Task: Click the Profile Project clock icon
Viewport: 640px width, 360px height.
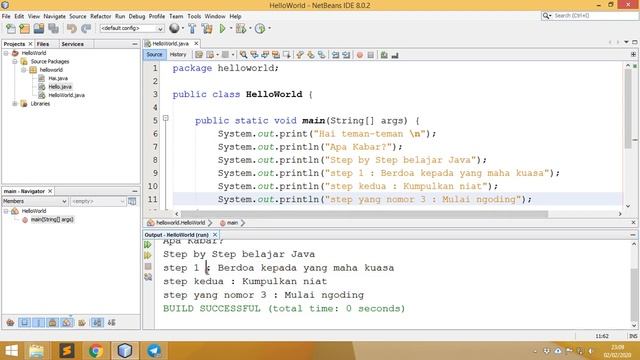Action: 260,29
